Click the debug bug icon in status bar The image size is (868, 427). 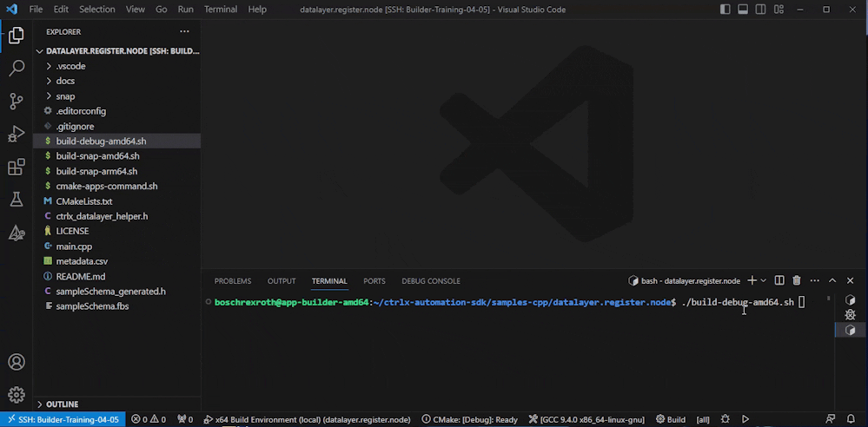(726, 419)
